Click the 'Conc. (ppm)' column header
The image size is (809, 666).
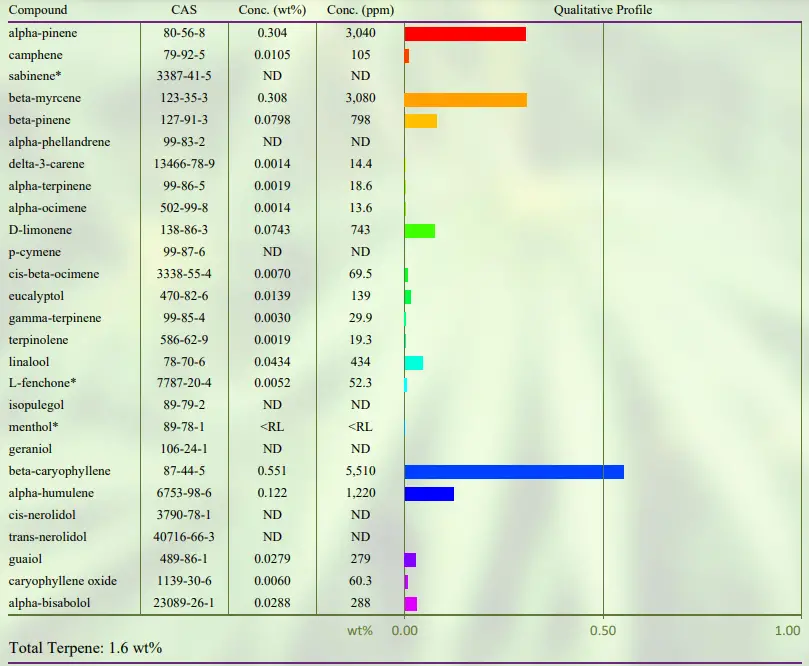pyautogui.click(x=361, y=10)
